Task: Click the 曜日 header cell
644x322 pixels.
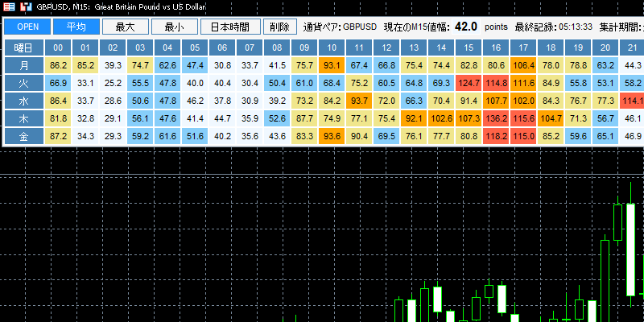Action: tap(23, 48)
